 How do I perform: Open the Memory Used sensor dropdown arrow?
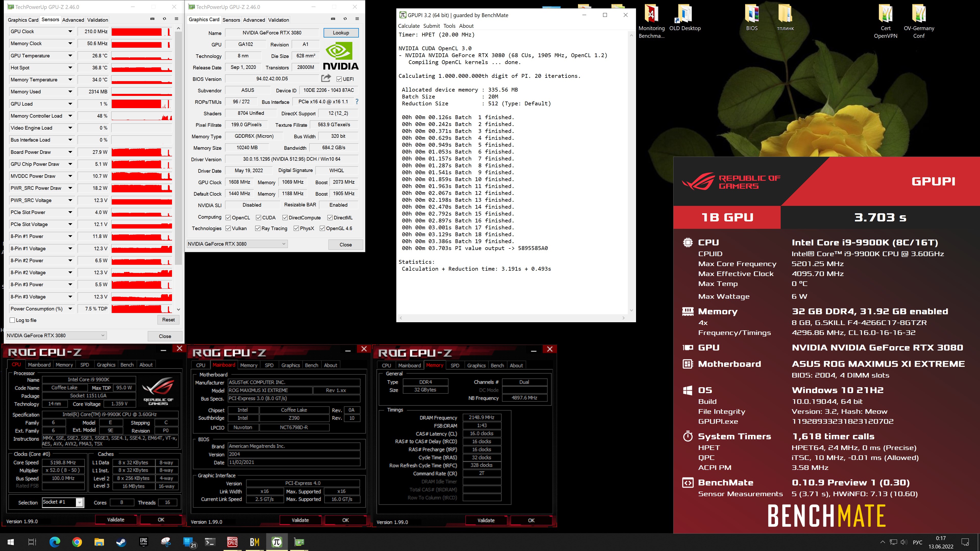click(70, 92)
